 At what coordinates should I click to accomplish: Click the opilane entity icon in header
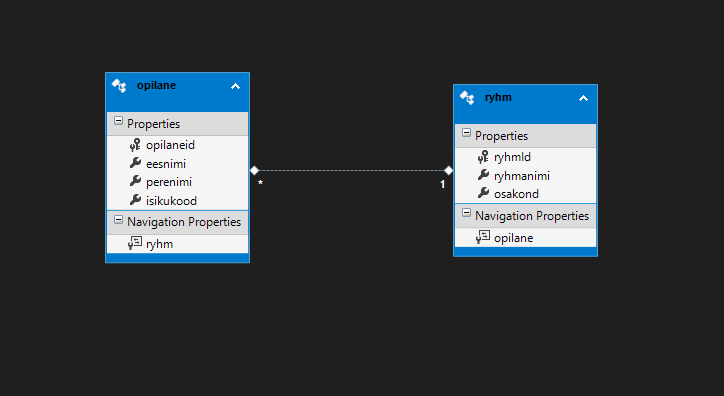[119, 85]
